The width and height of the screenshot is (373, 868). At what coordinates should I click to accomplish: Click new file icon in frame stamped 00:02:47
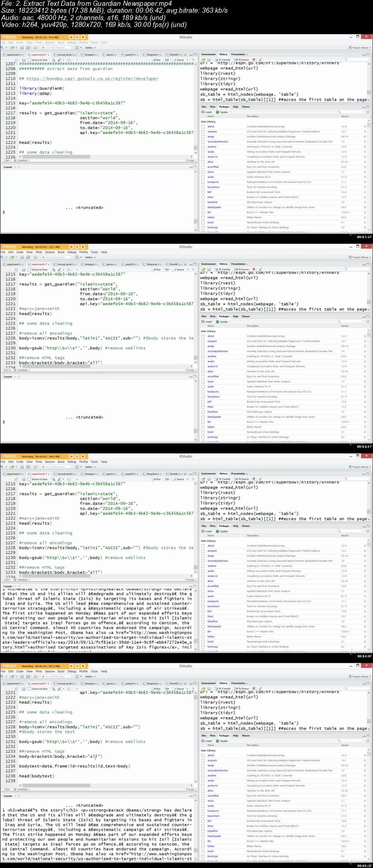[2, 257]
